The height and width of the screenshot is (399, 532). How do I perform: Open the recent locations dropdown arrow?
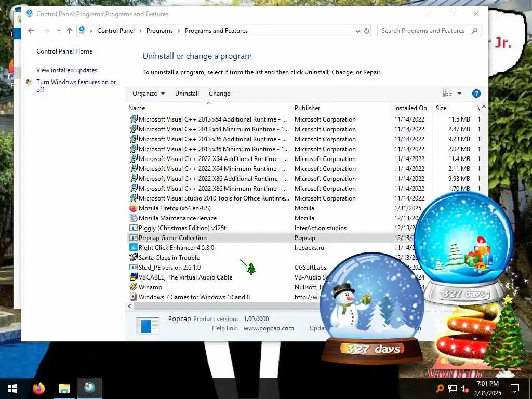point(59,31)
